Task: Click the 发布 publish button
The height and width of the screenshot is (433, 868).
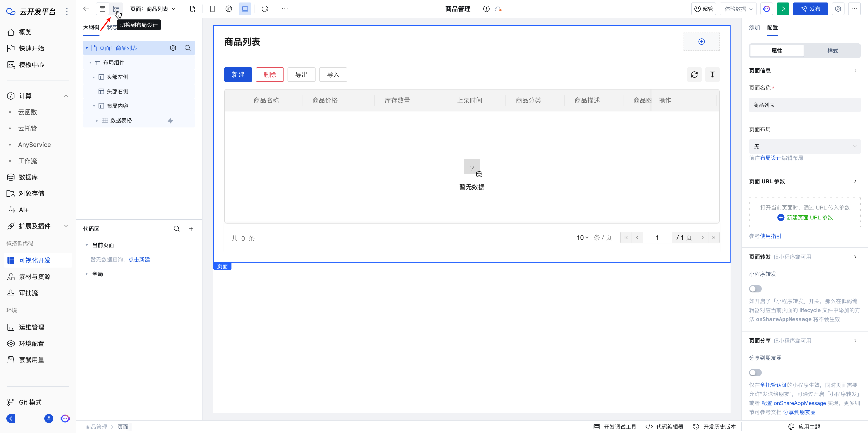Action: pos(810,9)
